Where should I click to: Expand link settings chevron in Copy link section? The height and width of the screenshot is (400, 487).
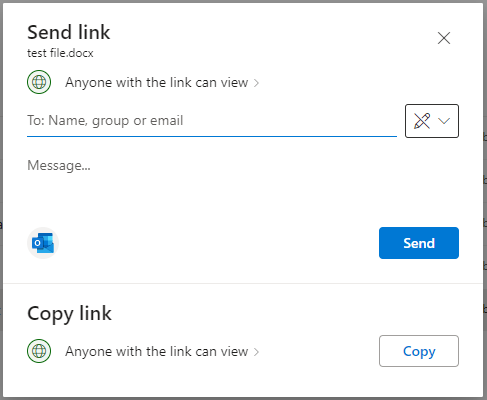click(x=256, y=352)
